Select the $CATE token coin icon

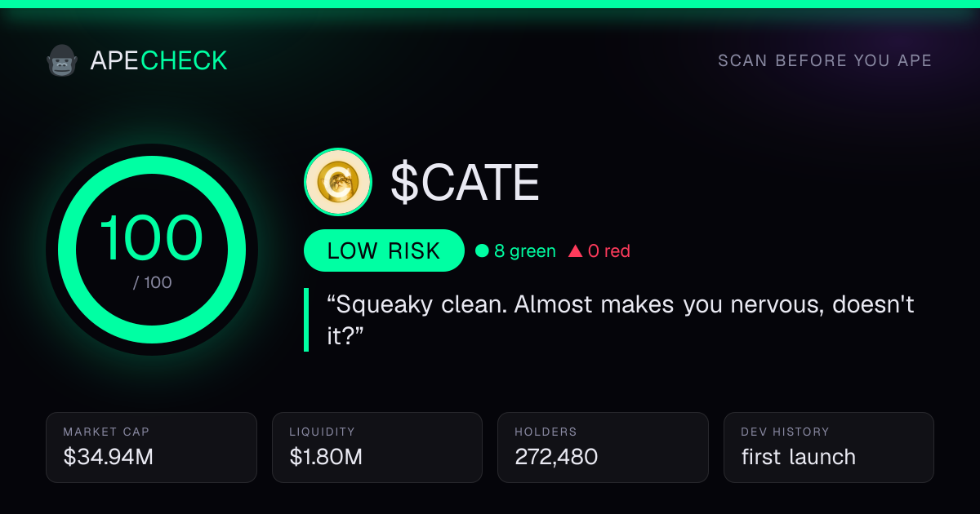pyautogui.click(x=338, y=182)
